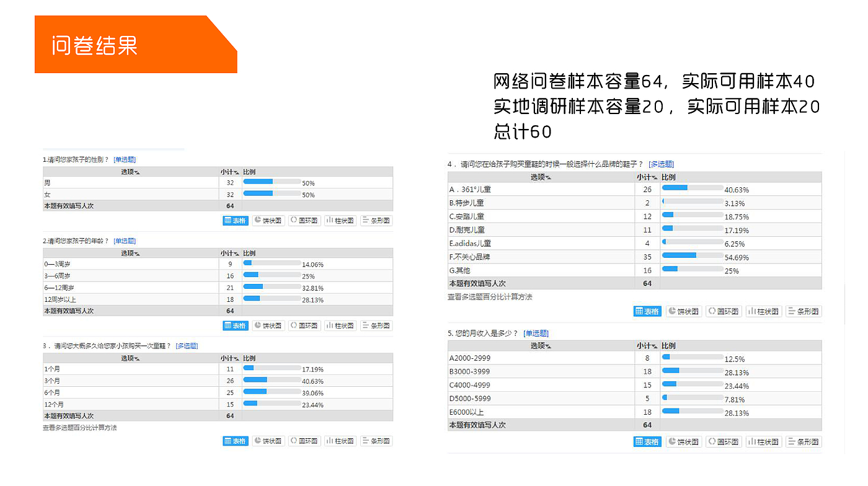Sort by 选项 in the child age table
Screen dimensions: 868x486
[130, 253]
